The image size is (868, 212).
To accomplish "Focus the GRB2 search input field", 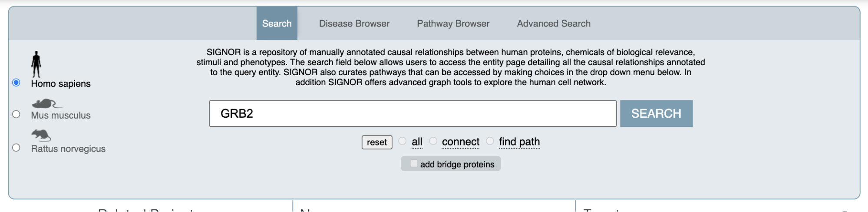I will (x=413, y=113).
